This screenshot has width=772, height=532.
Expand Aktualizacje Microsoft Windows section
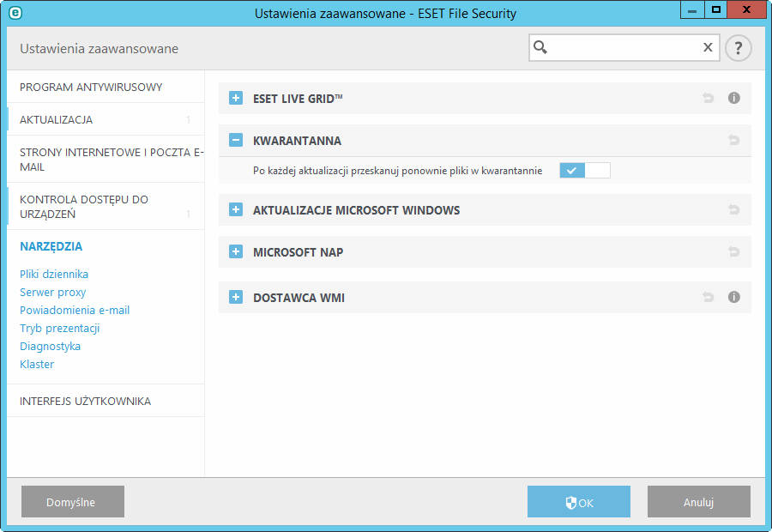pyautogui.click(x=236, y=210)
